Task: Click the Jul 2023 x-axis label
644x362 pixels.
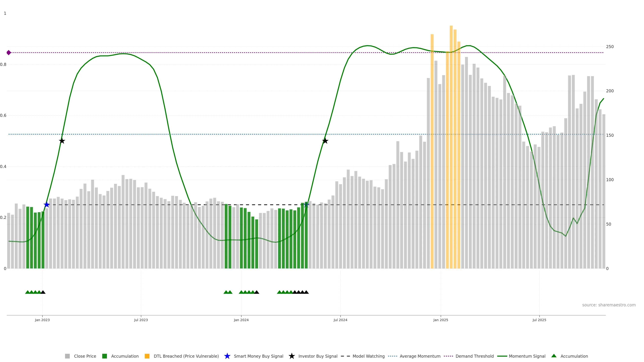Action: click(141, 320)
